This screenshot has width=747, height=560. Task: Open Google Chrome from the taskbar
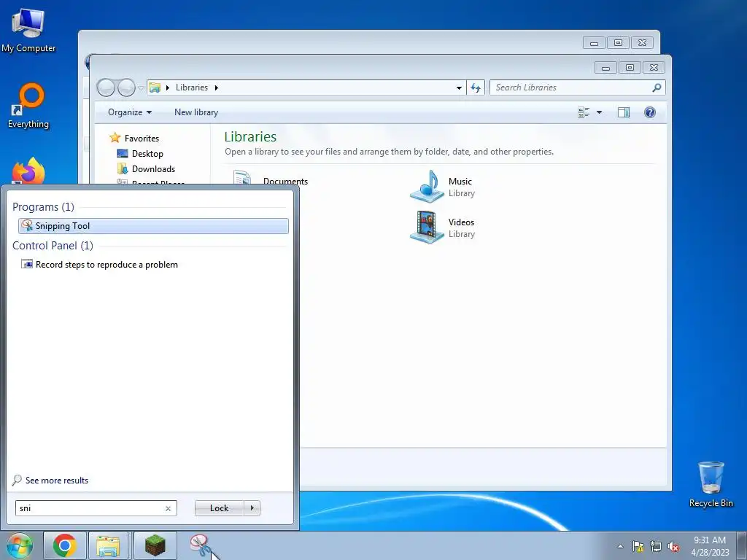tap(65, 545)
